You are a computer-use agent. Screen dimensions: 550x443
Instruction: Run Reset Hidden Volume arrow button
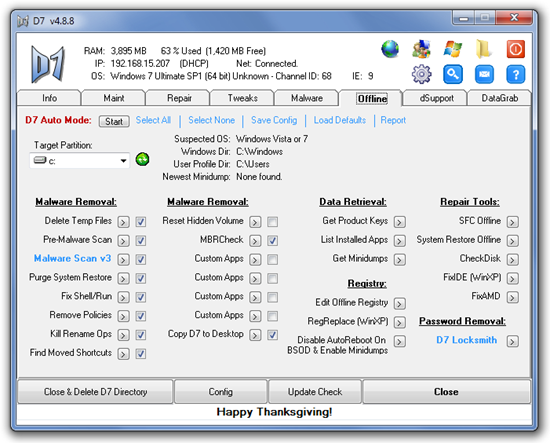pos(255,222)
